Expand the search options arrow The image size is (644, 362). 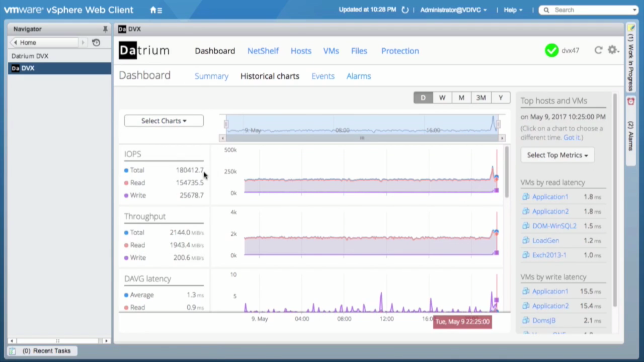[x=634, y=10]
